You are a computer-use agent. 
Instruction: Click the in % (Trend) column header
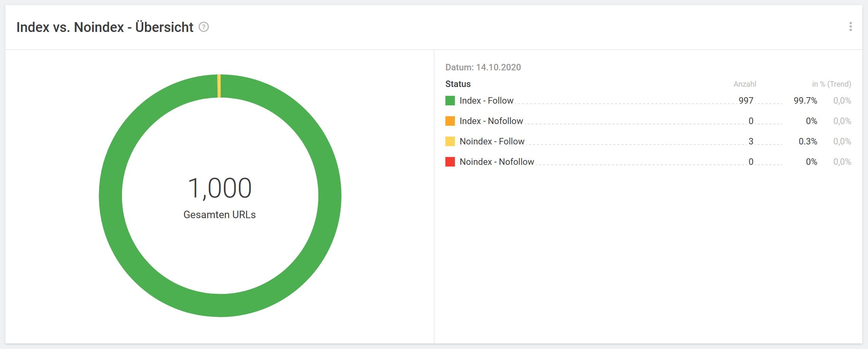point(831,84)
